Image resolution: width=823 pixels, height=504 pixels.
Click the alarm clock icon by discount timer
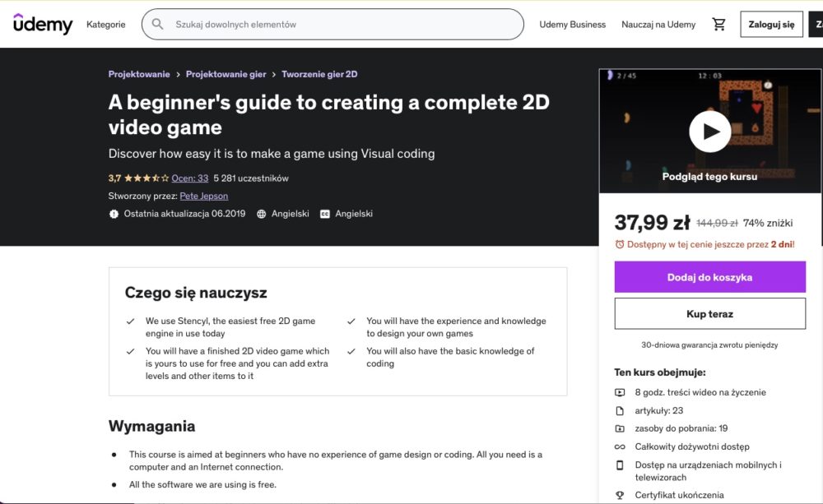click(x=620, y=244)
